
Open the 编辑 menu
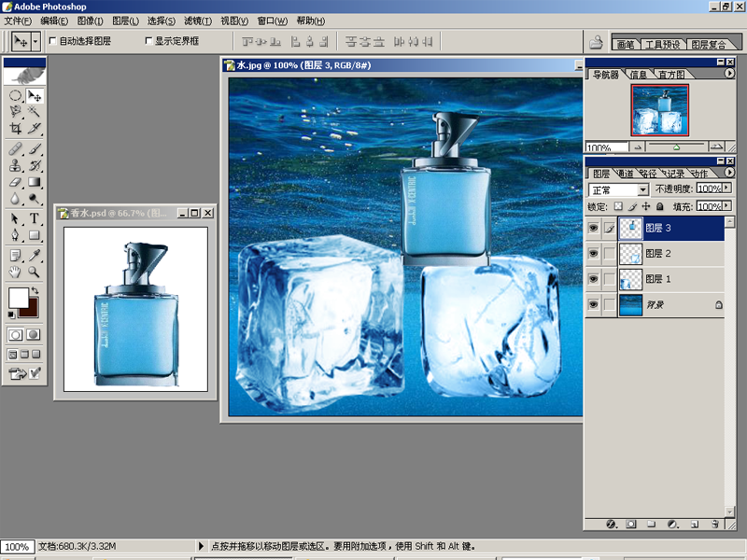54,21
